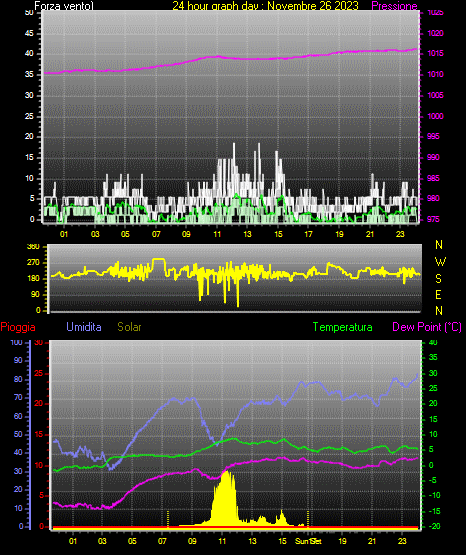Click the Temperatura legend label
This screenshot has width=466, height=555.
tap(343, 327)
